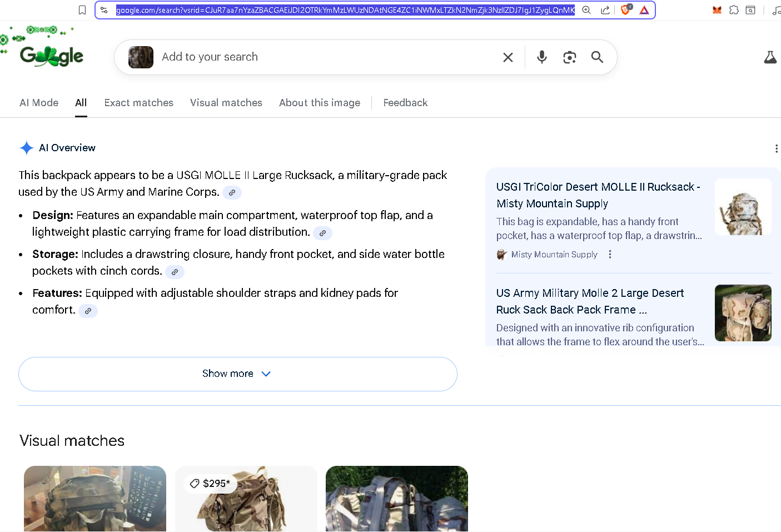This screenshot has width=781, height=532.
Task: Open Misty Mountain Supply source options menu
Action: 610,254
